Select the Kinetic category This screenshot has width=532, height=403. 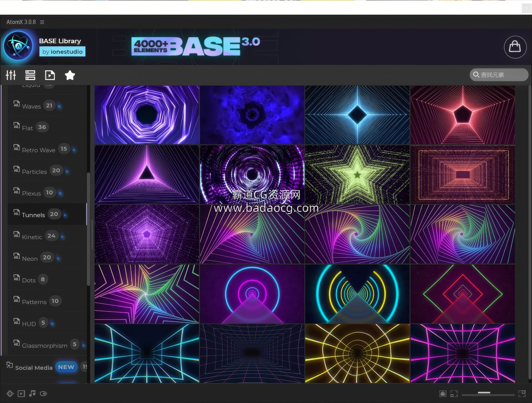coord(47,236)
